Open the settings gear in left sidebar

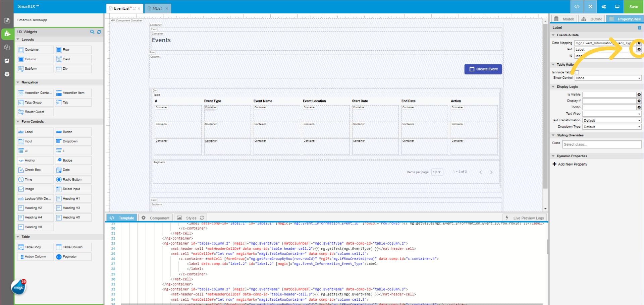click(x=7, y=74)
